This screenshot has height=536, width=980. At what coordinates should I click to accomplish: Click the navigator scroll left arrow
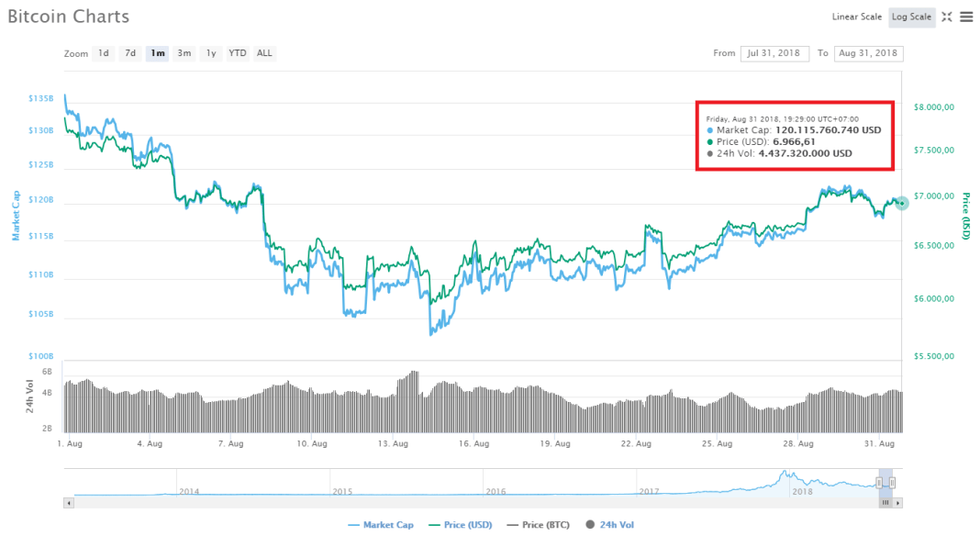point(69,503)
